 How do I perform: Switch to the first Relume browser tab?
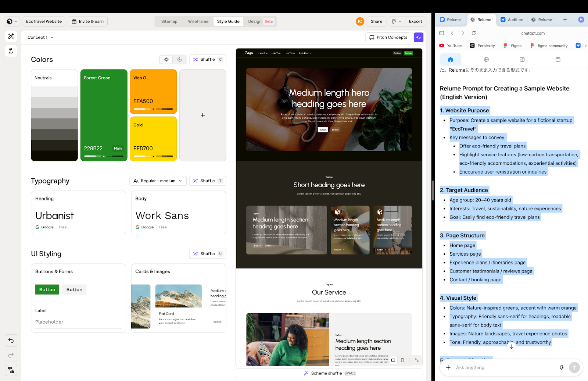pos(451,20)
